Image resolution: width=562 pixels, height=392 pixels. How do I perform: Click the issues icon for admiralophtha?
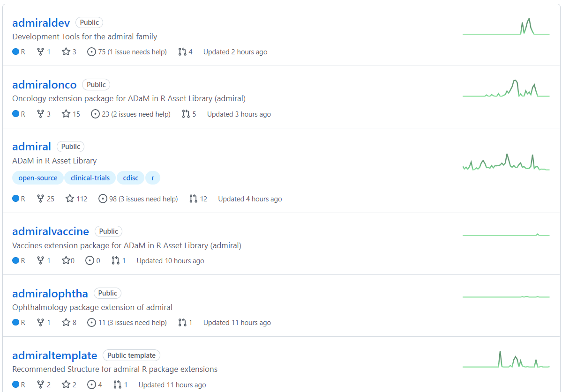[92, 323]
